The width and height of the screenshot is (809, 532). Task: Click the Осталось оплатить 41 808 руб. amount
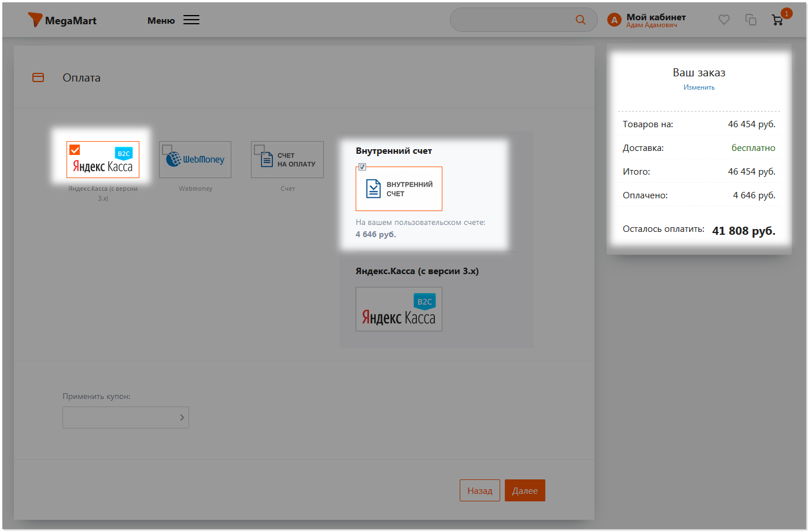click(744, 231)
